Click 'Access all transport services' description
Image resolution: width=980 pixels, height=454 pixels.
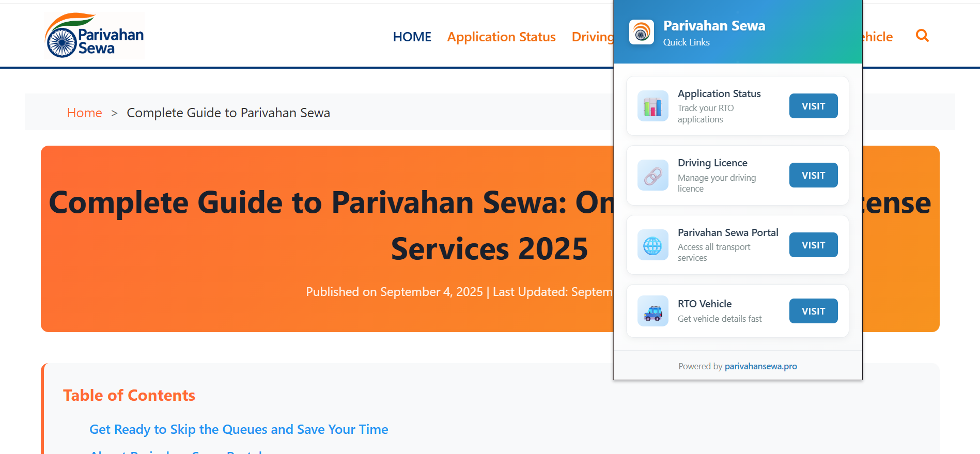pyautogui.click(x=714, y=252)
